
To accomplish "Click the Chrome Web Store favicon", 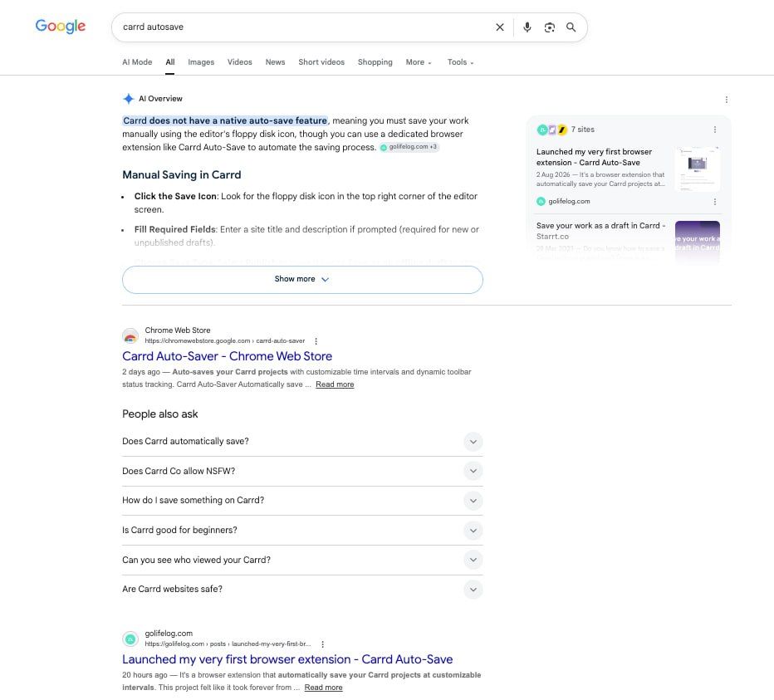I will point(130,335).
